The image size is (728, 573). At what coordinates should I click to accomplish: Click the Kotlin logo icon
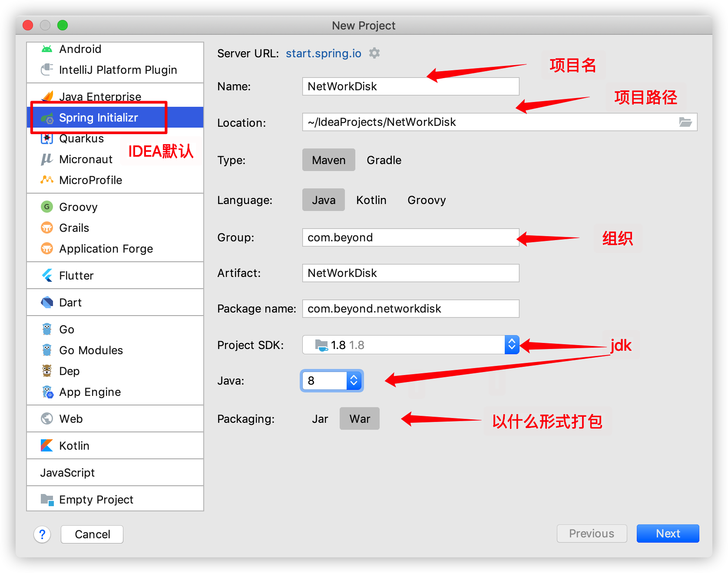coord(47,446)
